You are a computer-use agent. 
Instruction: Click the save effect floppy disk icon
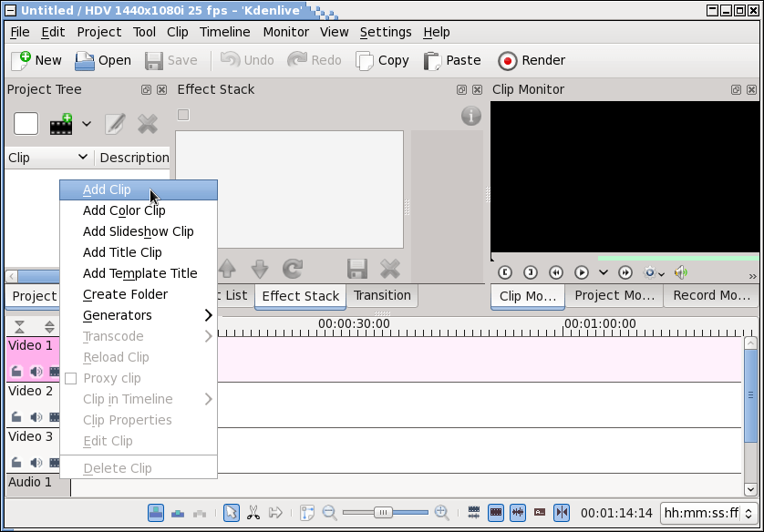coord(357,269)
